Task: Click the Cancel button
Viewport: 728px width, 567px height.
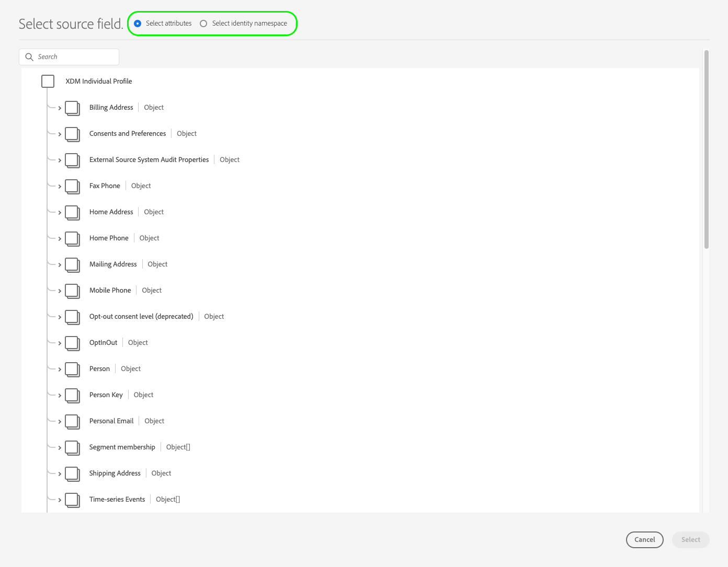Action: pos(644,540)
